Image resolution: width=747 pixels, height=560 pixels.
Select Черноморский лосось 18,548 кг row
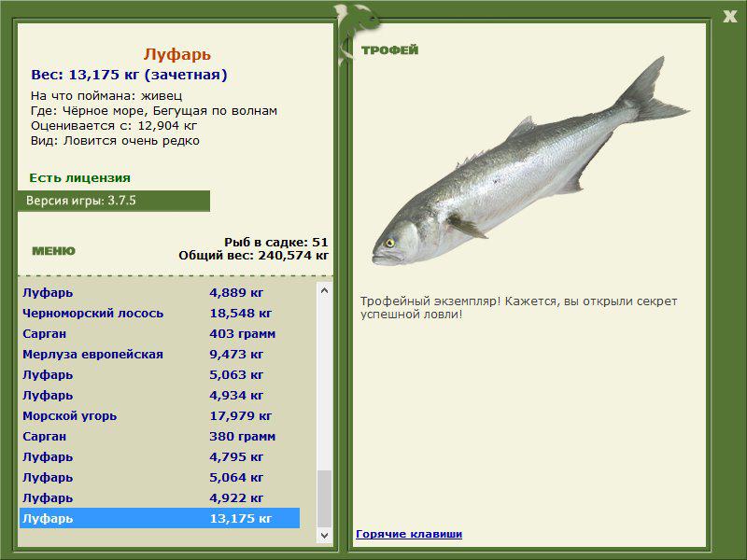point(160,313)
